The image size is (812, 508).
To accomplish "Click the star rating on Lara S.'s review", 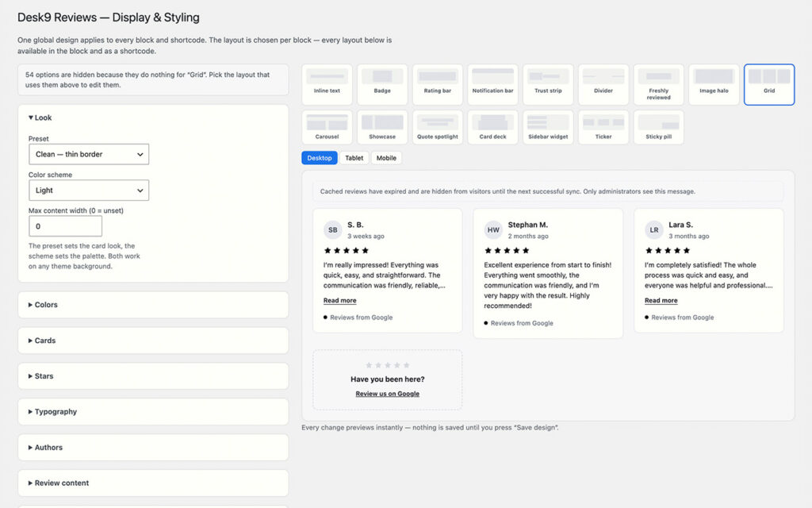I will click(x=668, y=250).
